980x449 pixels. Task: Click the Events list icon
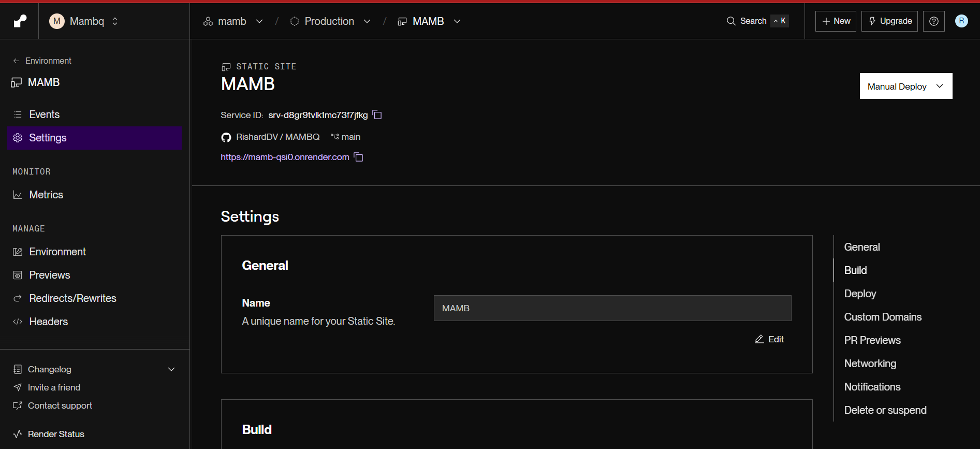coord(18,114)
